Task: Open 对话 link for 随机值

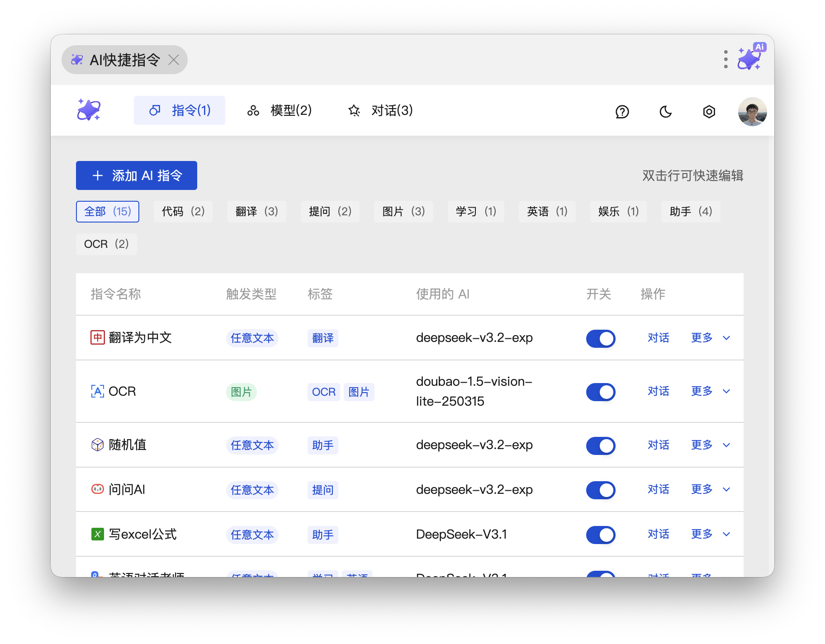Action: click(658, 445)
